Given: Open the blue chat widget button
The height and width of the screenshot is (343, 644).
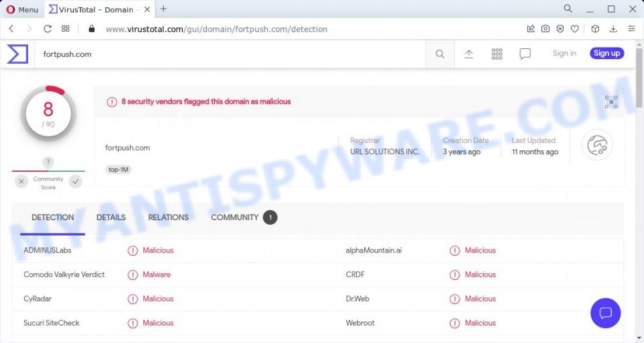Looking at the screenshot, I should tap(605, 313).
